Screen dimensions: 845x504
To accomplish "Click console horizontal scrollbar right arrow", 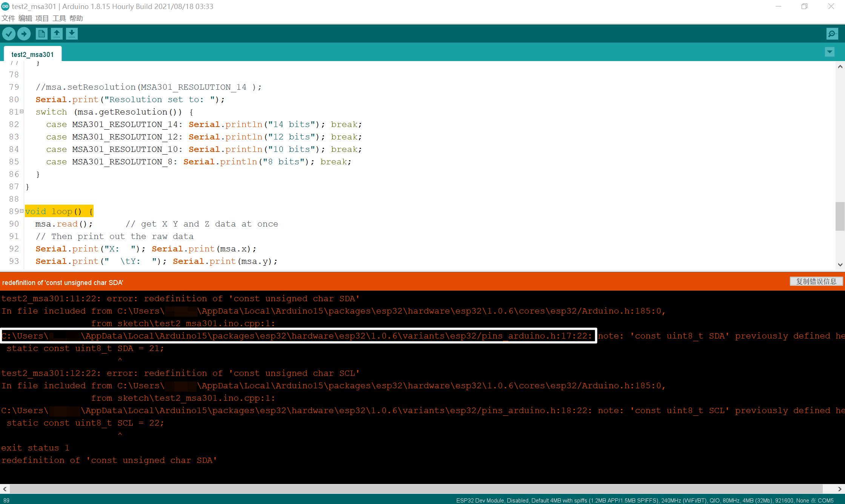I will [x=840, y=489].
